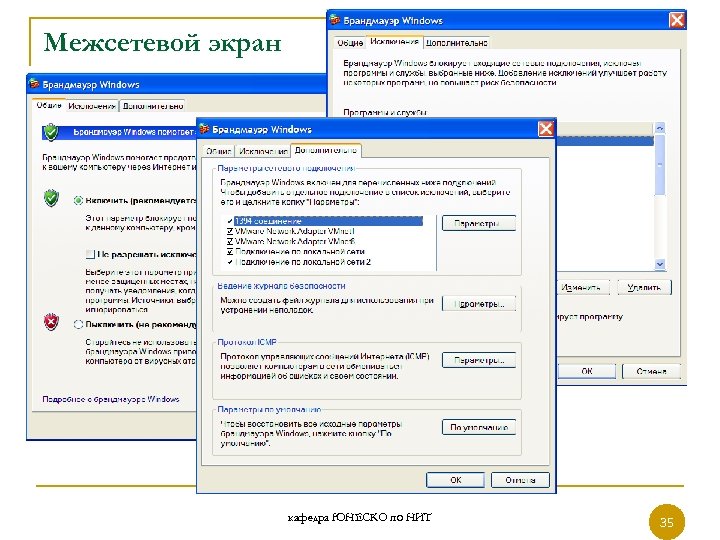The image size is (720, 540).
Task: Click Параметры button for ICMP protocol
Action: (x=478, y=360)
